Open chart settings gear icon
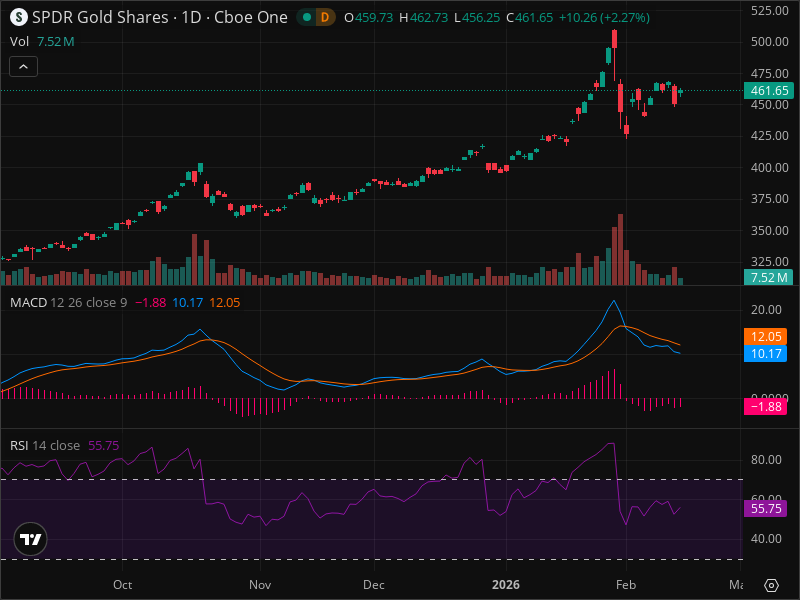The height and width of the screenshot is (600, 800). (771, 585)
